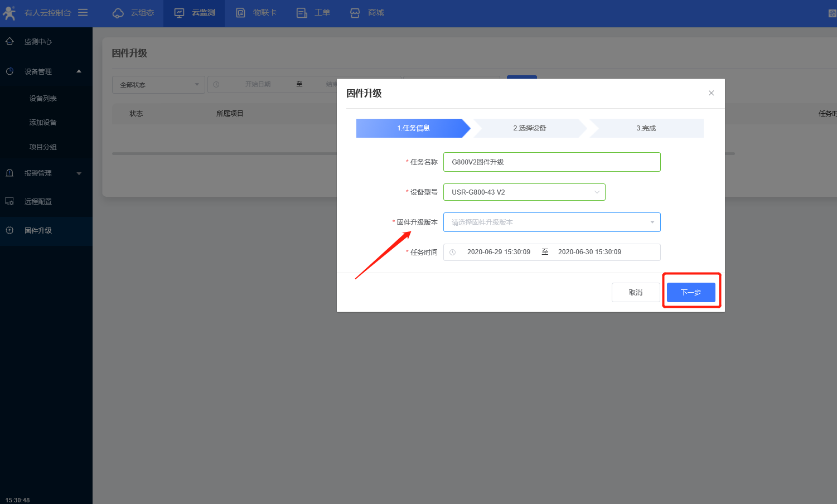837x504 pixels.
Task: Click the 远程配置 icon in sidebar
Action: [9, 201]
